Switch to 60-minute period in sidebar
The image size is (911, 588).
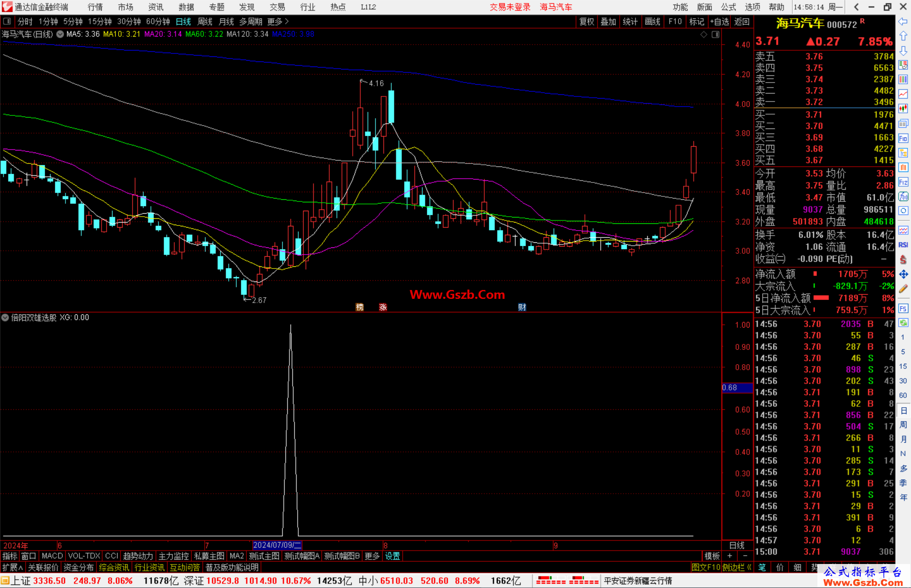(903, 395)
